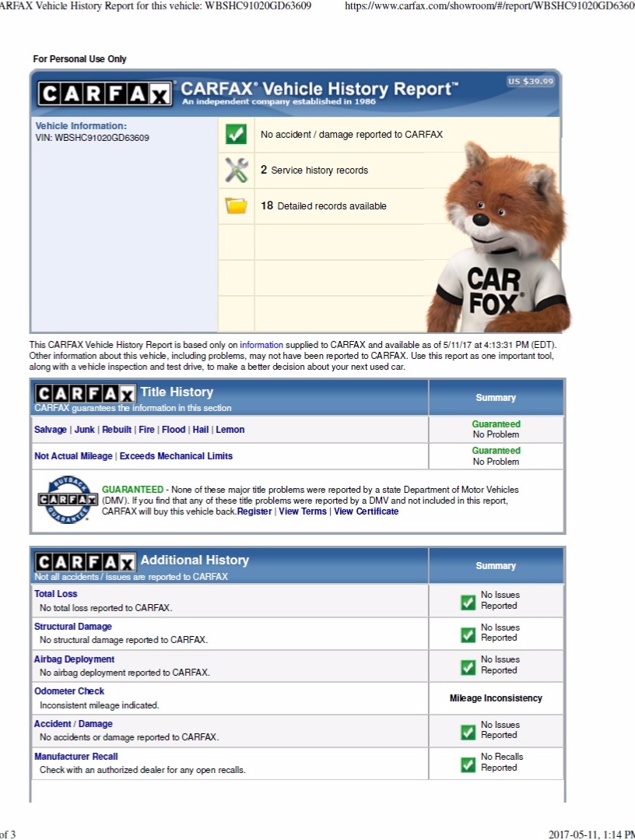Click the US $39.99 price badge
The height and width of the screenshot is (840, 635).
click(531, 82)
